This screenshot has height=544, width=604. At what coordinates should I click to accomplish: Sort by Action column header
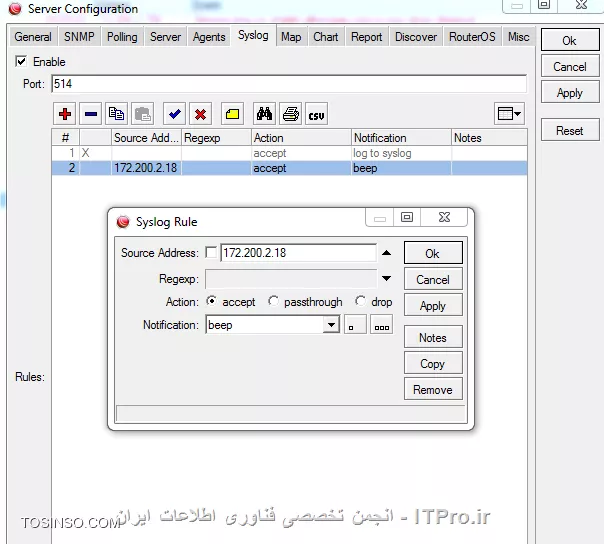pyautogui.click(x=301, y=138)
